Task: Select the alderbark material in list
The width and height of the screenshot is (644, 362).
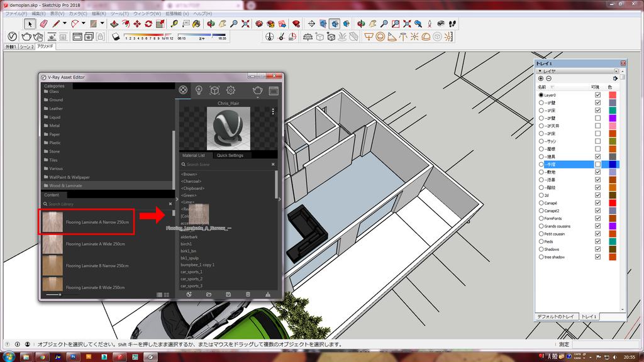Action: [189, 237]
